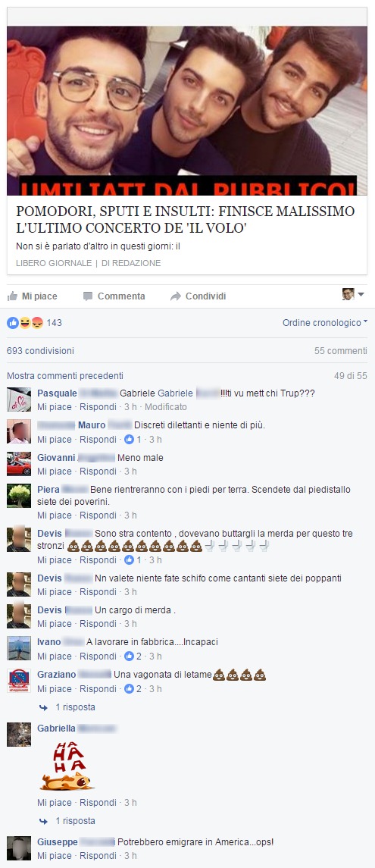Click the HA HA HA dog sticker
Viewport: 375px width, 868px height.
67,766
